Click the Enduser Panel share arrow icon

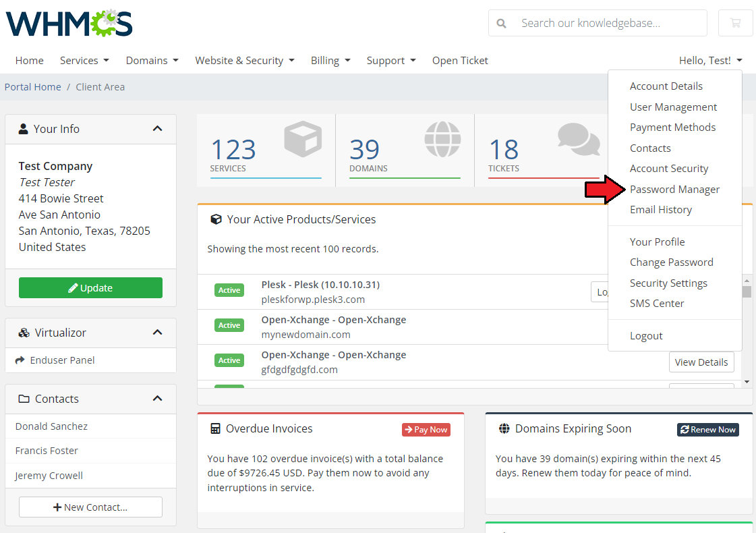click(x=20, y=360)
